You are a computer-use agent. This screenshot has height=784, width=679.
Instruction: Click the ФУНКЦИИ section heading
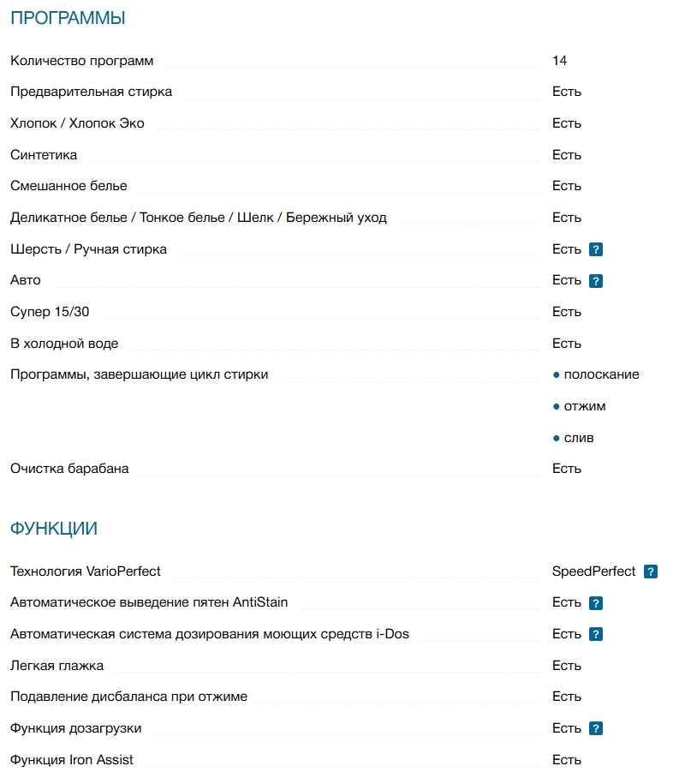click(54, 529)
